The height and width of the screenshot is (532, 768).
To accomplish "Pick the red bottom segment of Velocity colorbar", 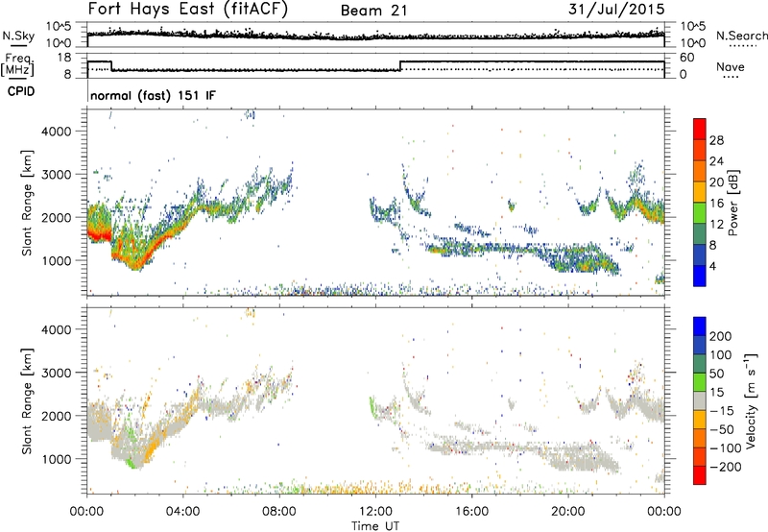I will pyautogui.click(x=700, y=475).
